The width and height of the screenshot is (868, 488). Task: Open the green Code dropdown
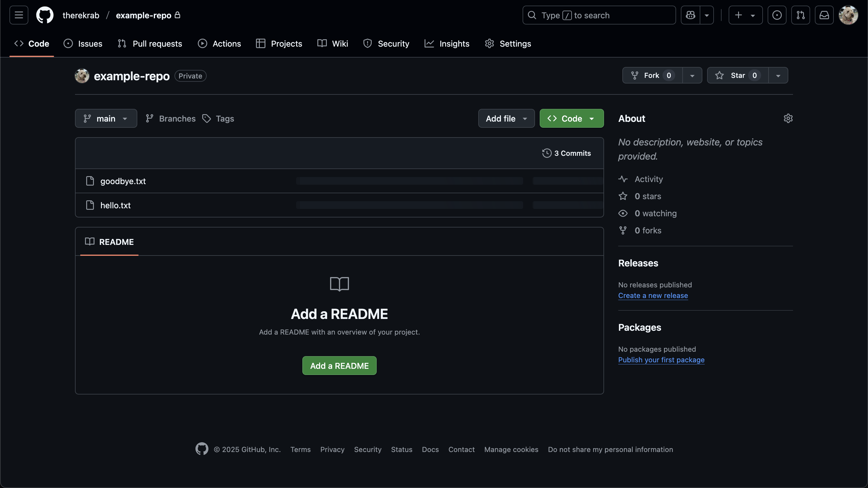pos(572,119)
